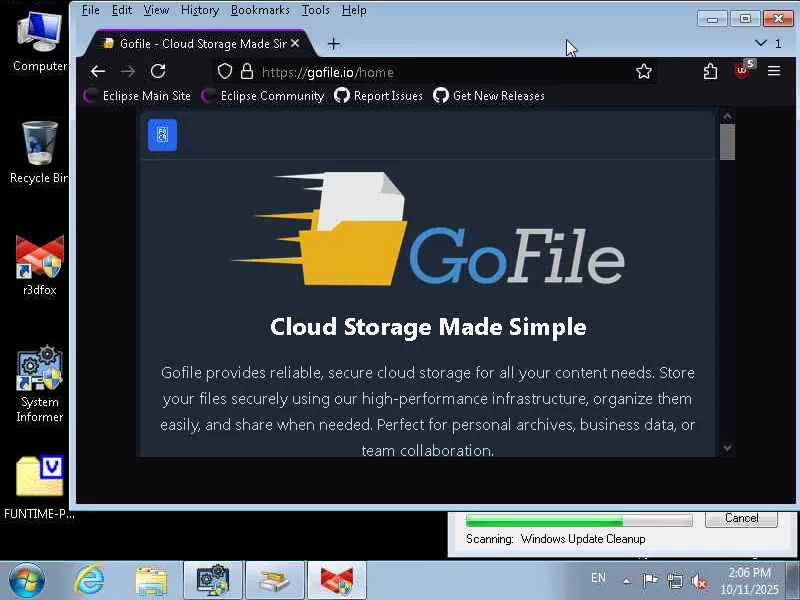Image resolution: width=800 pixels, height=600 pixels.
Task: Open the View menu
Action: coord(156,10)
